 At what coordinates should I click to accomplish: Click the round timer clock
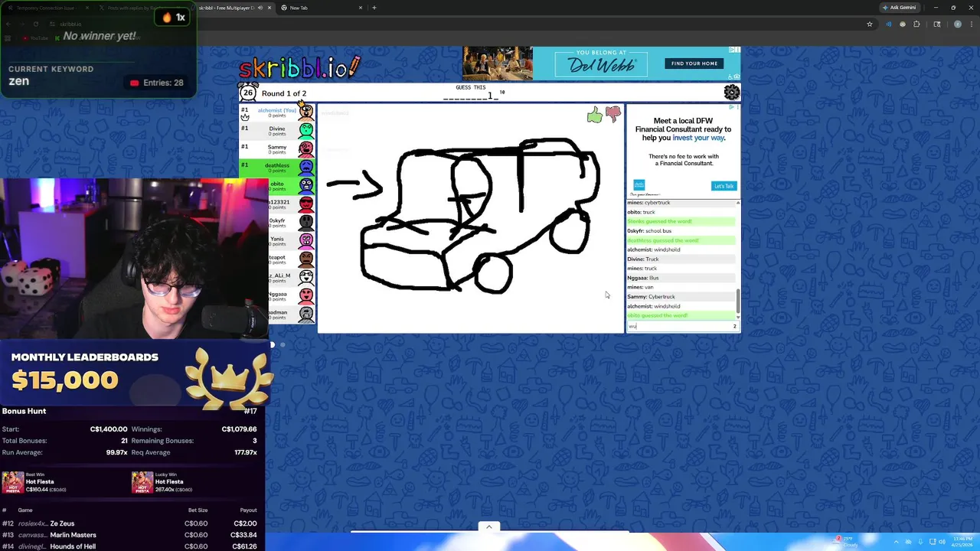(247, 93)
